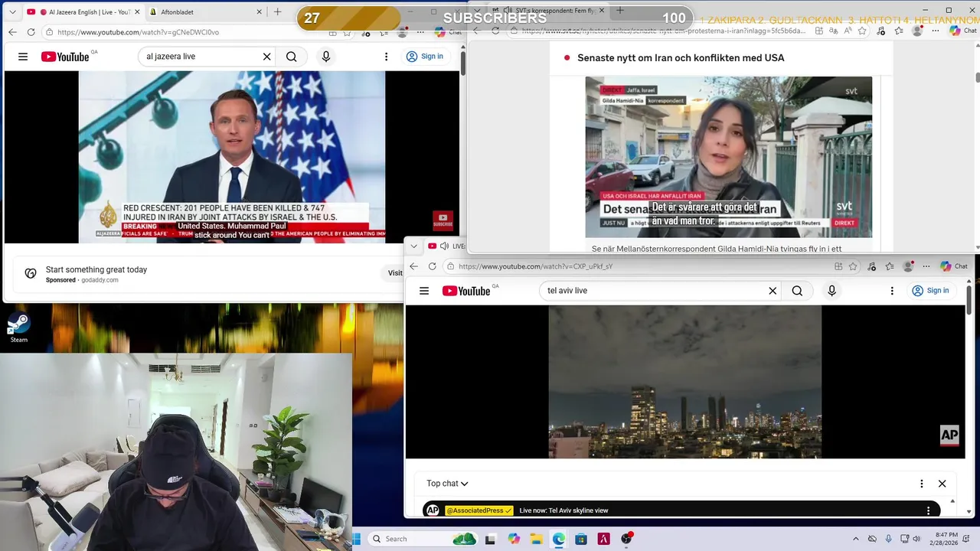Open the Steam desktop shortcut
980x551 pixels.
(x=18, y=328)
